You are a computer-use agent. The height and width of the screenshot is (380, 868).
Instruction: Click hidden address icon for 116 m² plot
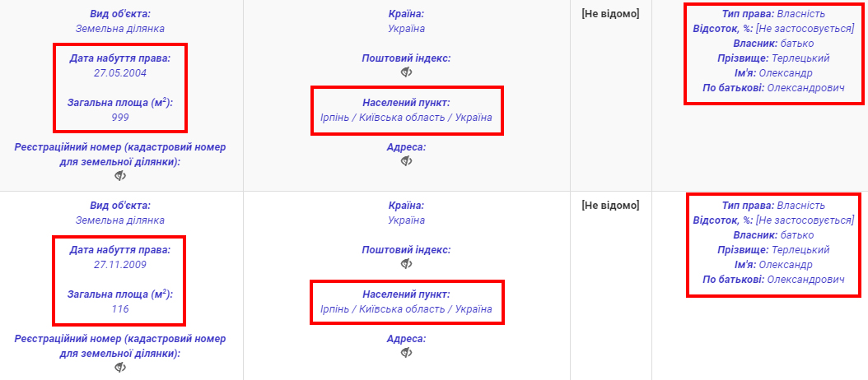tap(406, 353)
